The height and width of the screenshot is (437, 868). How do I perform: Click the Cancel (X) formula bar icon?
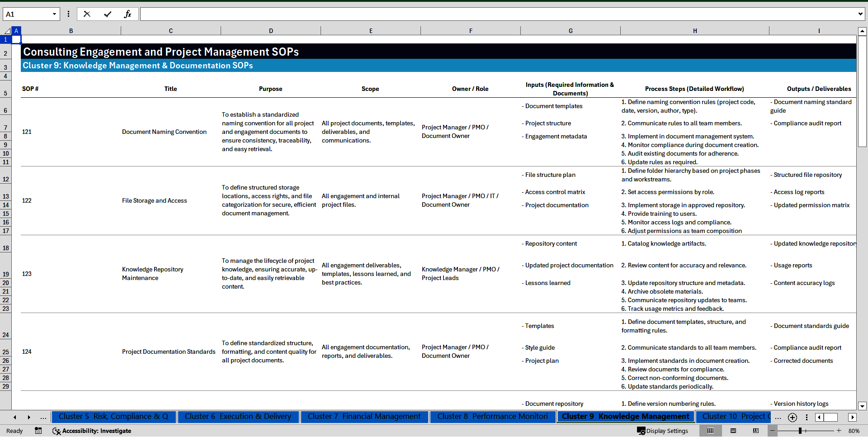click(x=87, y=14)
